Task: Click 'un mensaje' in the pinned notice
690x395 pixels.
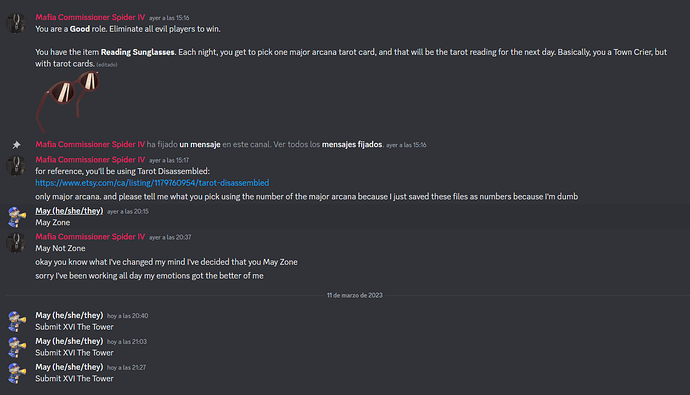Action: (x=200, y=145)
